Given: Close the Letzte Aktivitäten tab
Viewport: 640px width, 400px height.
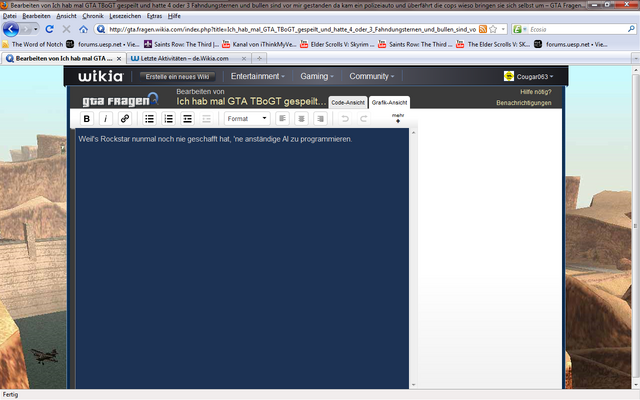Looking at the screenshot, I should click(244, 59).
